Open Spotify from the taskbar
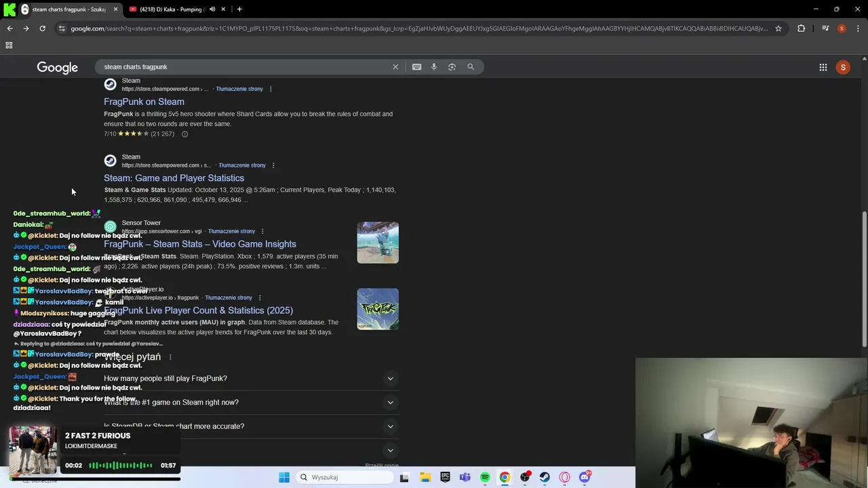The image size is (868, 488). [x=485, y=477]
